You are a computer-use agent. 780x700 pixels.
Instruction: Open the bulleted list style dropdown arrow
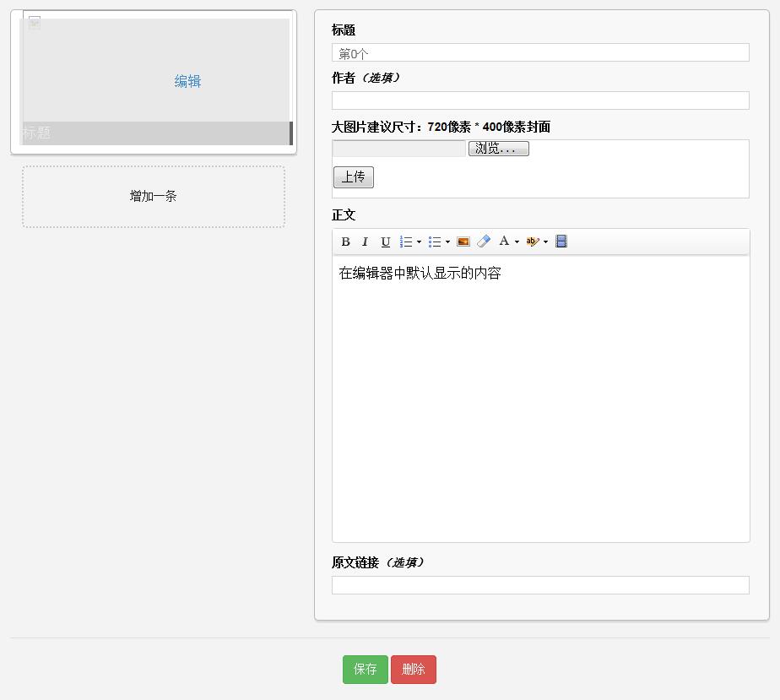(447, 242)
